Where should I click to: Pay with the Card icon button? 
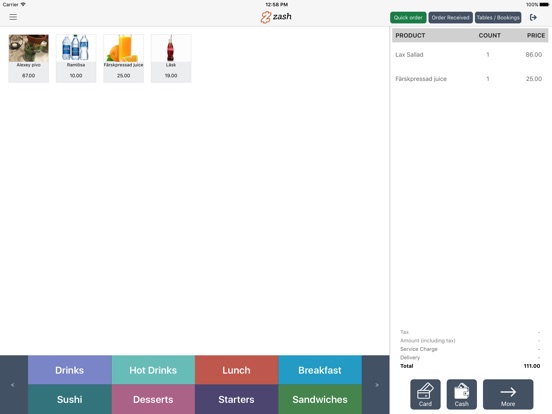tap(425, 394)
